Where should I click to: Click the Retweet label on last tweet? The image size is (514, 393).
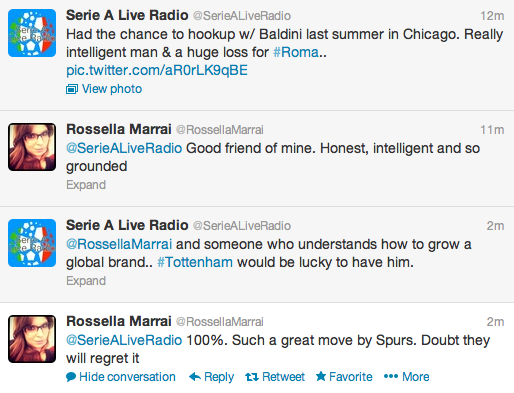283,377
